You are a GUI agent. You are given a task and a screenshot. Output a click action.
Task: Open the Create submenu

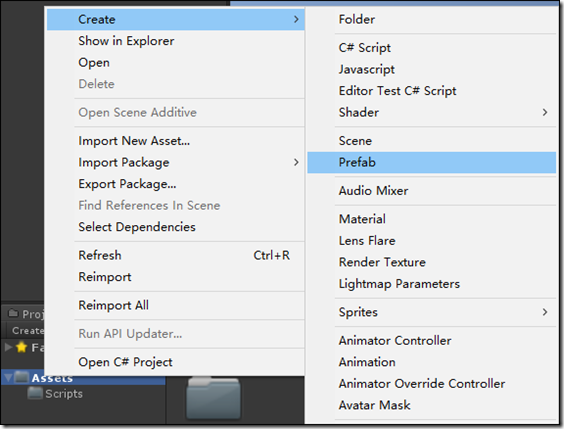(x=176, y=19)
